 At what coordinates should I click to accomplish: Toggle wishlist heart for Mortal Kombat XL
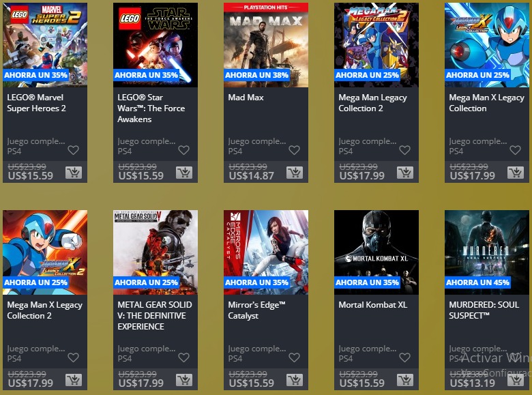[404, 357]
